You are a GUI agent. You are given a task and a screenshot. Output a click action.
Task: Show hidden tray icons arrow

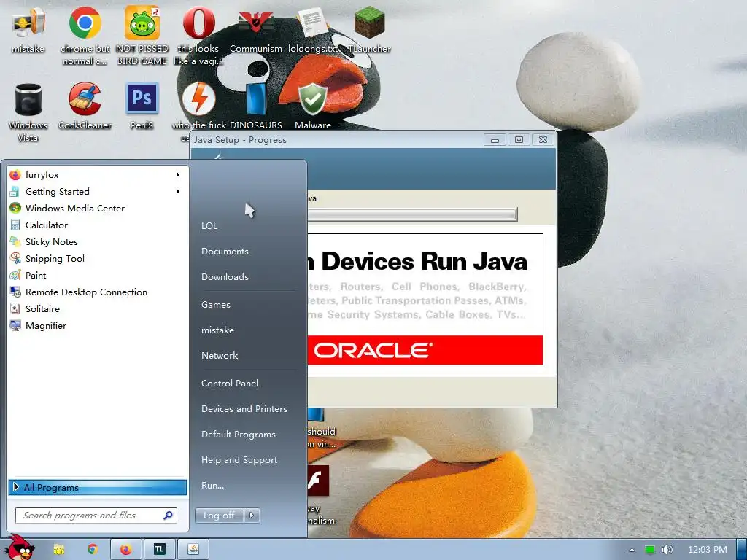click(x=632, y=550)
